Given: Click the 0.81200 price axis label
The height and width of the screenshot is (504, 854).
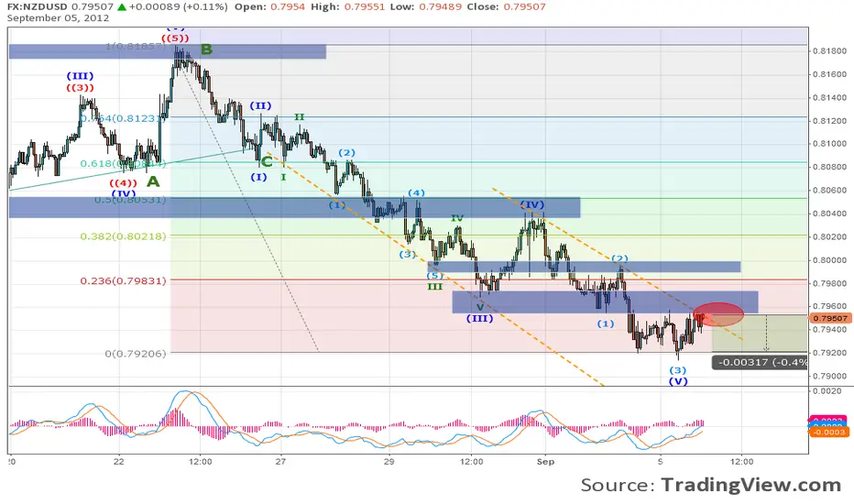Looking at the screenshot, I should coord(829,121).
